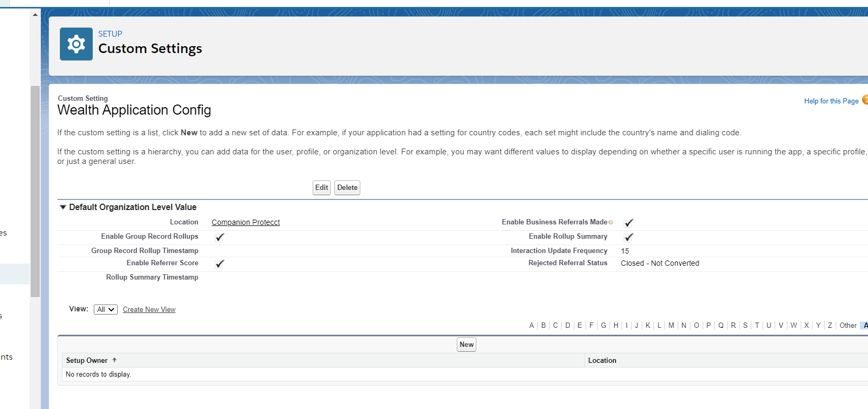Toggle the Enable Referrer Score checkmark

219,264
